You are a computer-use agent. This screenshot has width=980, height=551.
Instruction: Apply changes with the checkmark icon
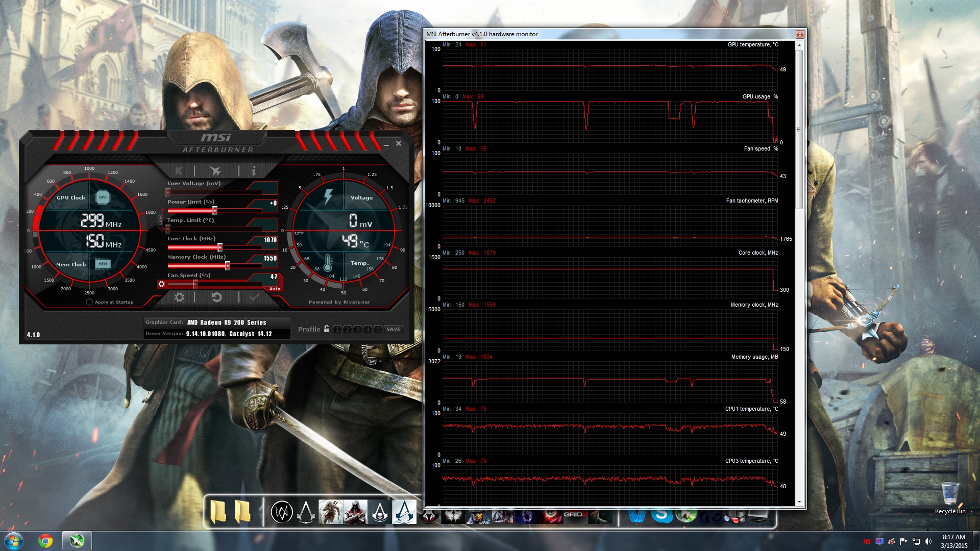(x=254, y=298)
